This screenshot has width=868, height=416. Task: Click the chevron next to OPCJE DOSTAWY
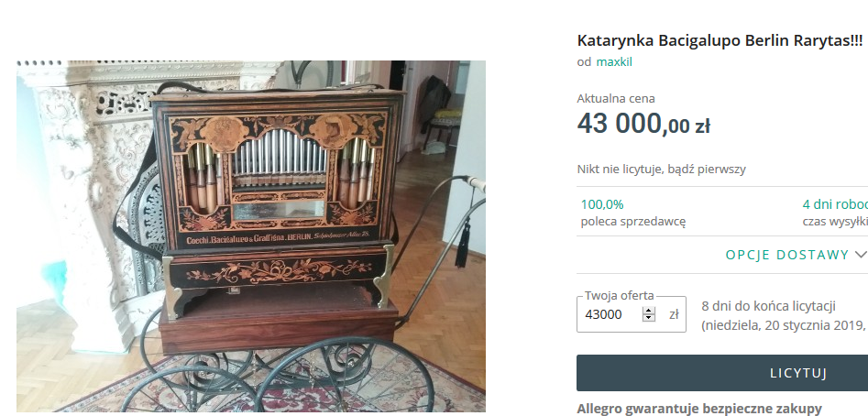(861, 255)
